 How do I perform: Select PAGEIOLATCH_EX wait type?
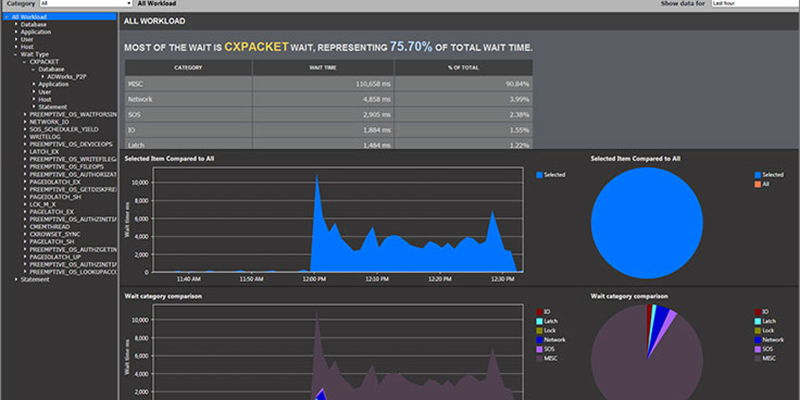pos(55,182)
